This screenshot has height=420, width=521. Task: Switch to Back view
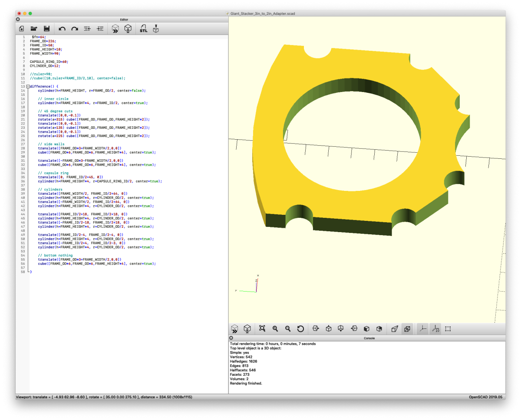click(379, 329)
